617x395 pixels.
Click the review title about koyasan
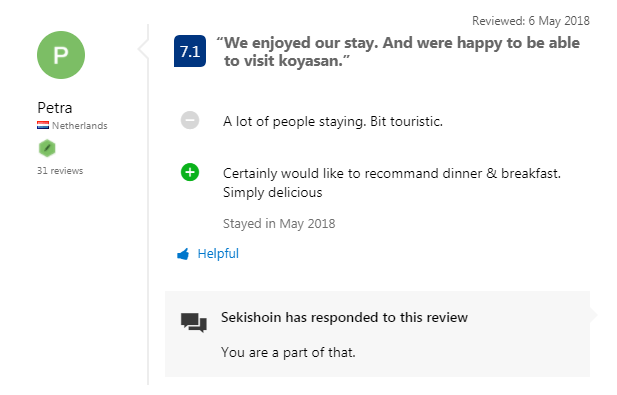click(398, 52)
